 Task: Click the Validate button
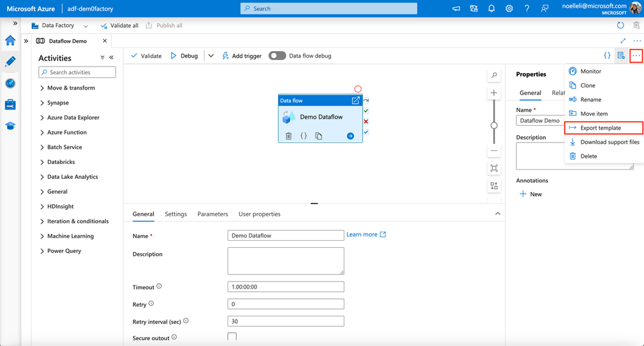coord(146,56)
